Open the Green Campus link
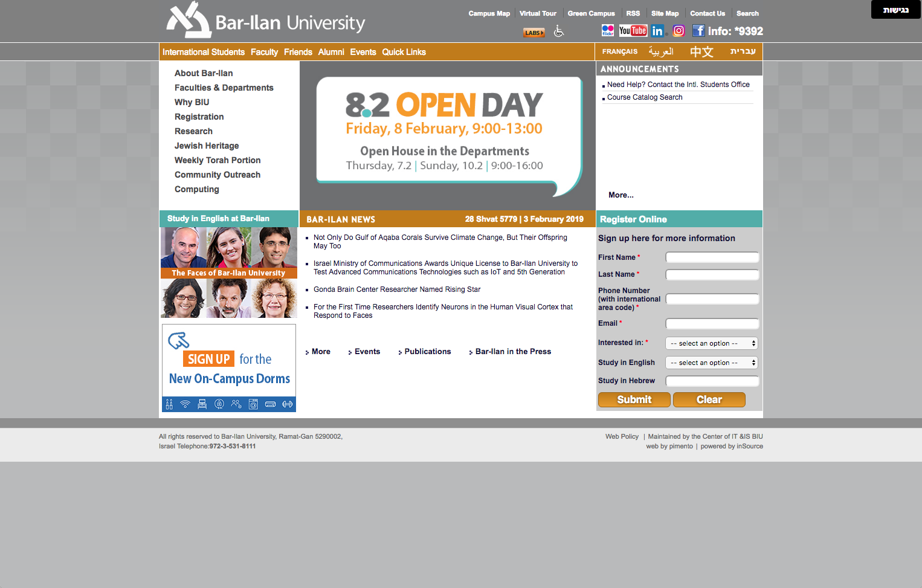This screenshot has width=922, height=588. [x=592, y=13]
